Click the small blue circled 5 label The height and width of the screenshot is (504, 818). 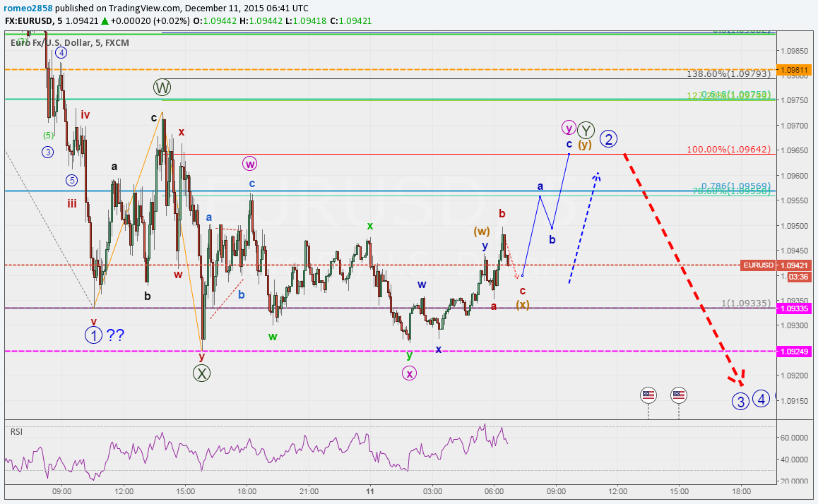tap(71, 180)
